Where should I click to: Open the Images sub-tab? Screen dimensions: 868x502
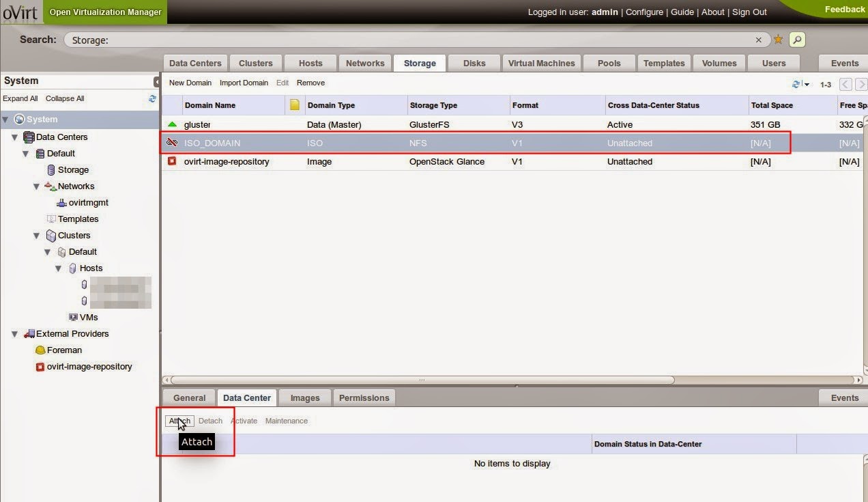tap(304, 398)
